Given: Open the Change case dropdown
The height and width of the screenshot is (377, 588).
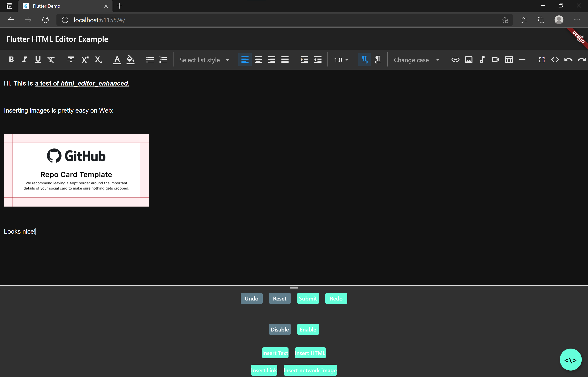Looking at the screenshot, I should pyautogui.click(x=416, y=60).
